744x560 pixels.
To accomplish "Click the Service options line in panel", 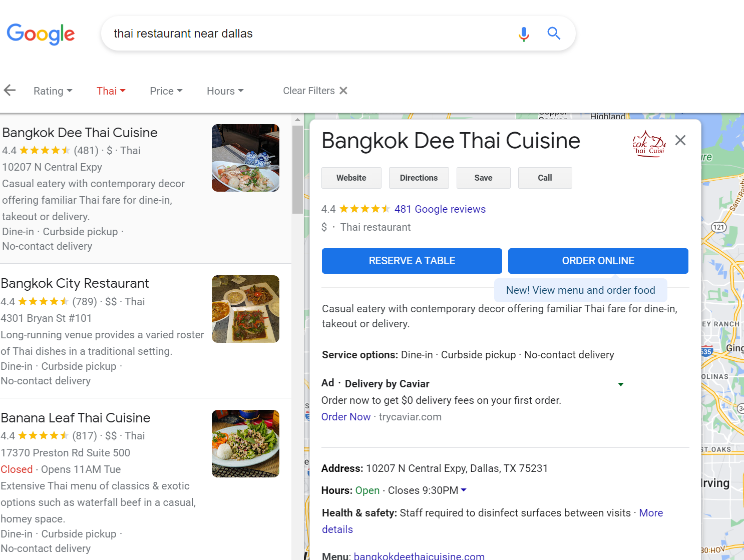I will [x=468, y=355].
